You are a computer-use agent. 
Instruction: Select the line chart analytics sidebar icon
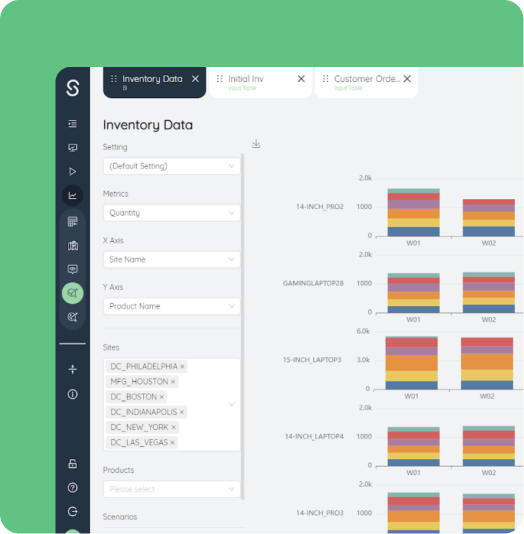pos(73,195)
